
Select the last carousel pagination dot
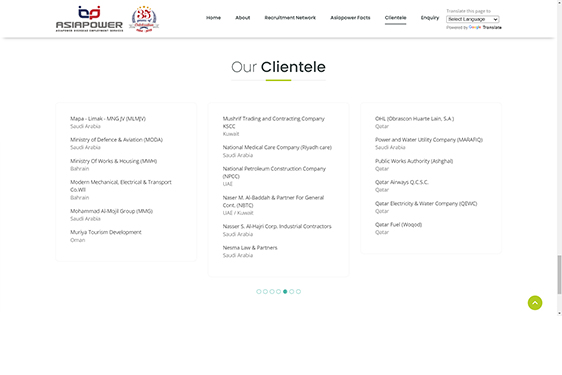[x=298, y=291]
